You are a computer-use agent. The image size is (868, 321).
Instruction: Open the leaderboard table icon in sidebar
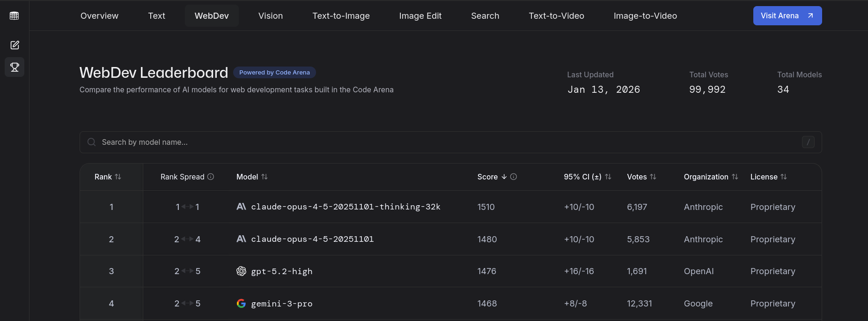15,16
